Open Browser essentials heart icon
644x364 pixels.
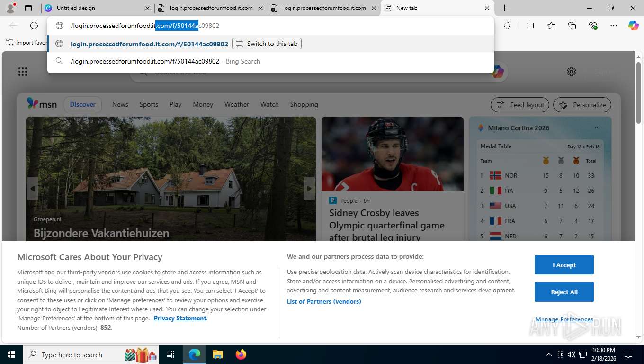pyautogui.click(x=593, y=26)
